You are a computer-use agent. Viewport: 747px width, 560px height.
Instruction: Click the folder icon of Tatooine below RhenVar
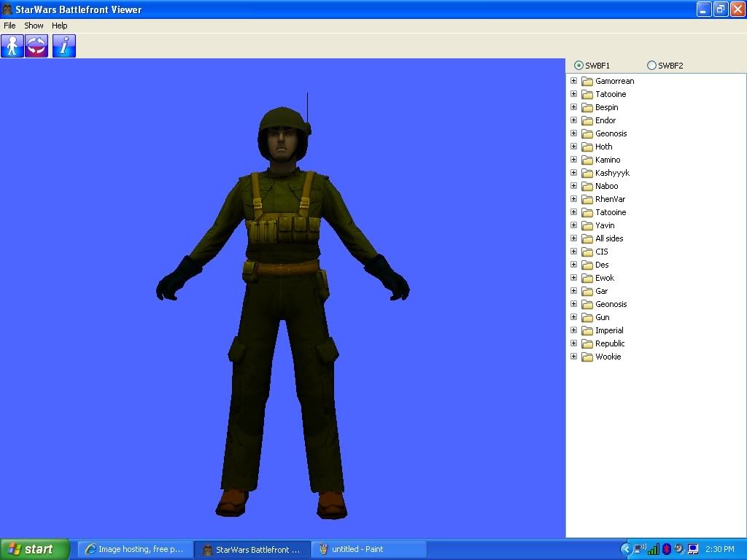587,212
